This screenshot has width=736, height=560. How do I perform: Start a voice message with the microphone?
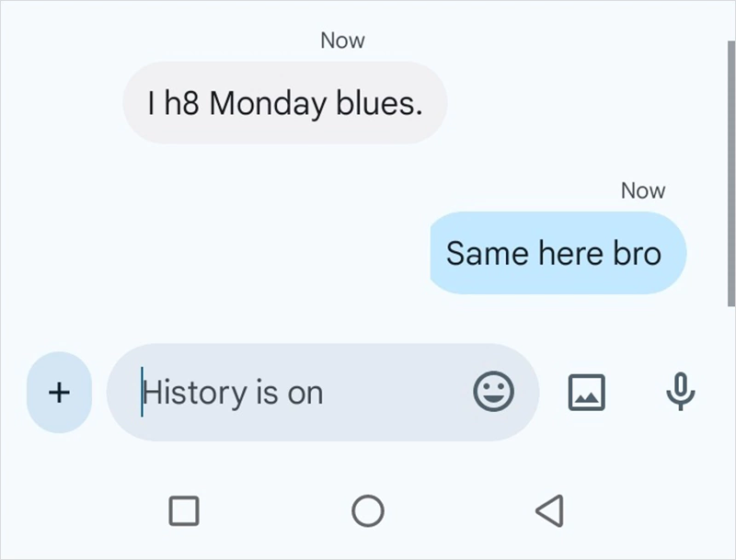[x=679, y=392]
